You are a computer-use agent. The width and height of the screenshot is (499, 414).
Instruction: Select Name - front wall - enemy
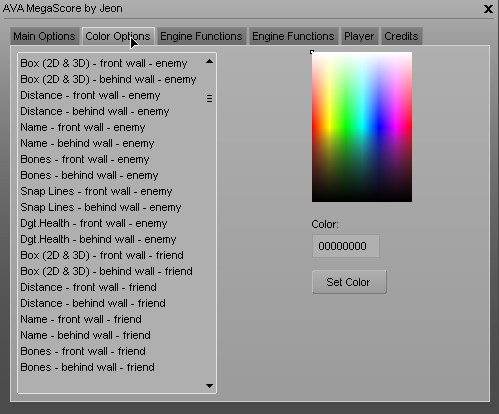click(x=83, y=127)
